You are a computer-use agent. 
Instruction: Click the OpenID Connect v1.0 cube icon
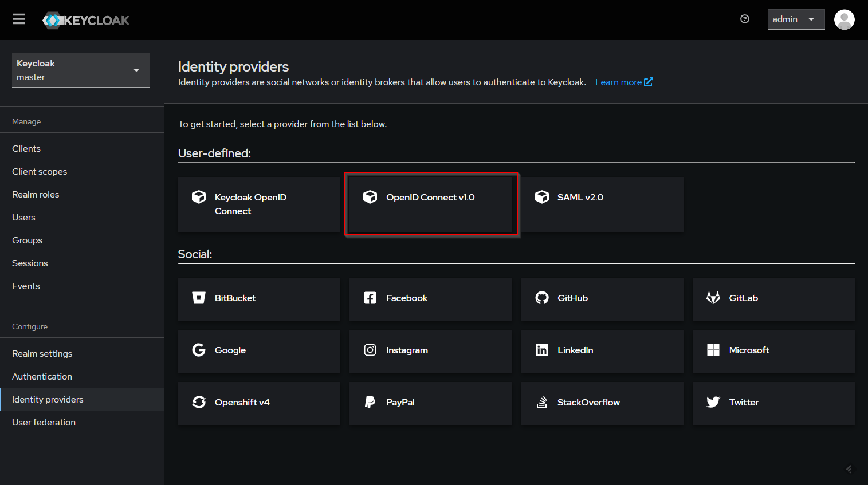pos(370,197)
